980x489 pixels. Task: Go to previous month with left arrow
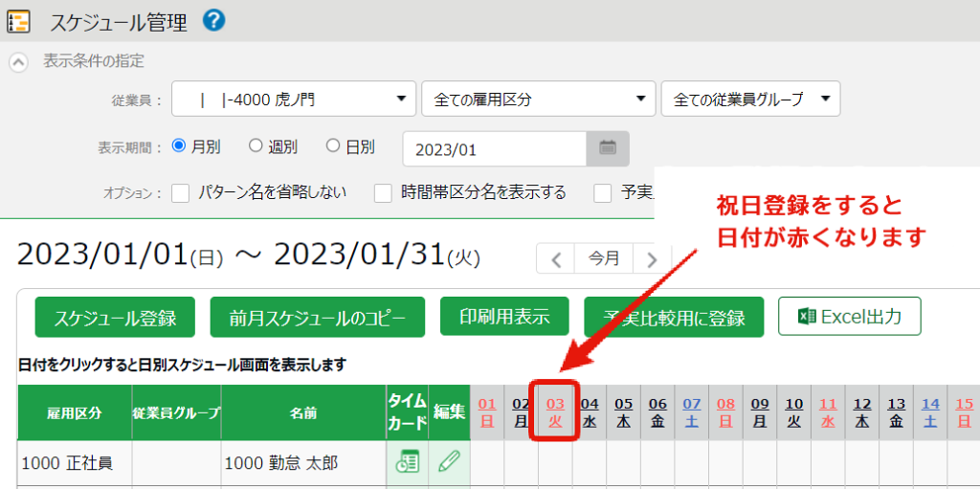click(556, 259)
